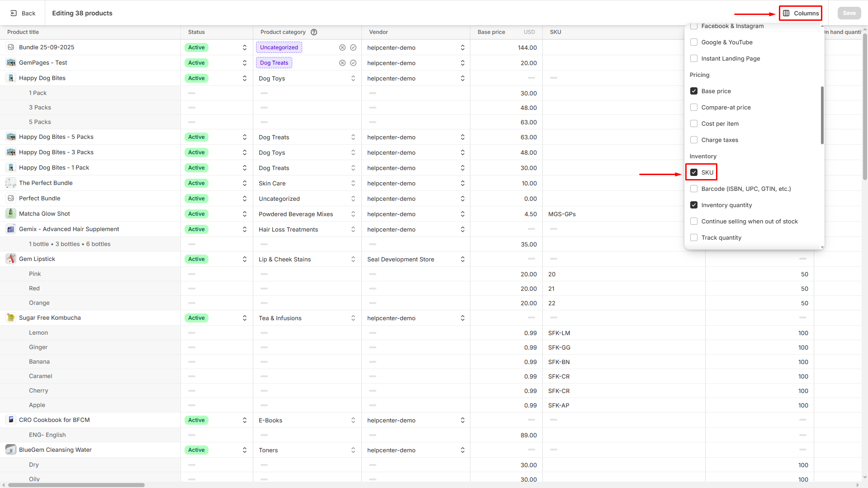This screenshot has width=868, height=488.
Task: Uncheck the SKU column checkbox
Action: 694,172
